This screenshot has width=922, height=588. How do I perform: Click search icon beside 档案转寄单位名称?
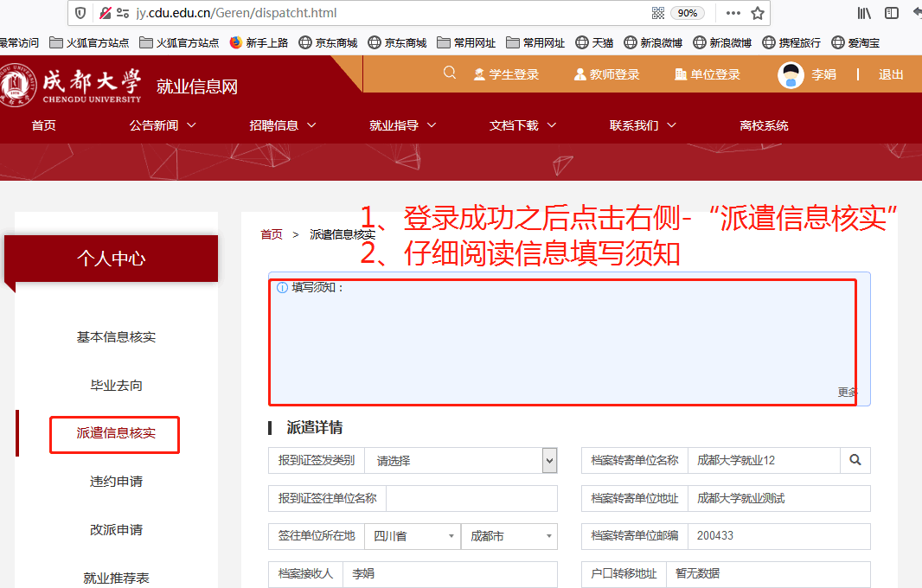(855, 460)
